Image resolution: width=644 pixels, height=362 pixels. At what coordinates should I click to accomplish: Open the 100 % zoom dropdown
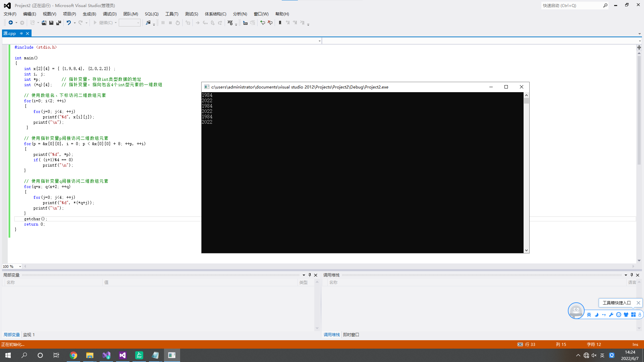[x=20, y=266]
